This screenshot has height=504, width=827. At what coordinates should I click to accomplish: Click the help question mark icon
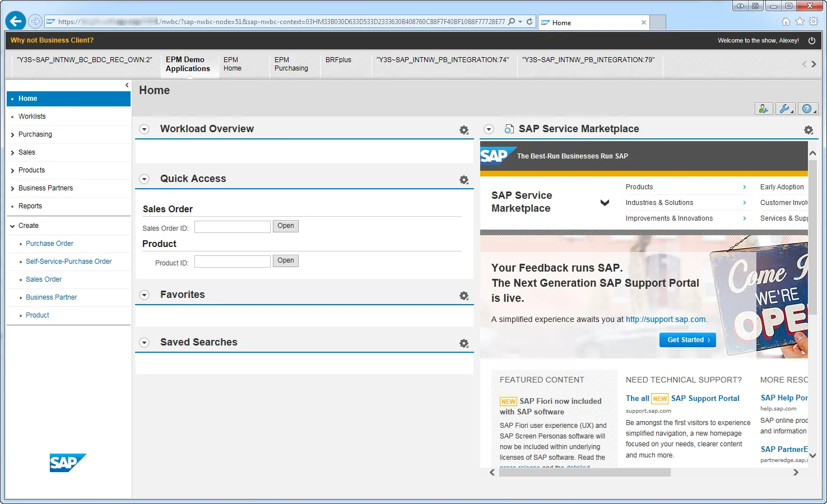(807, 109)
